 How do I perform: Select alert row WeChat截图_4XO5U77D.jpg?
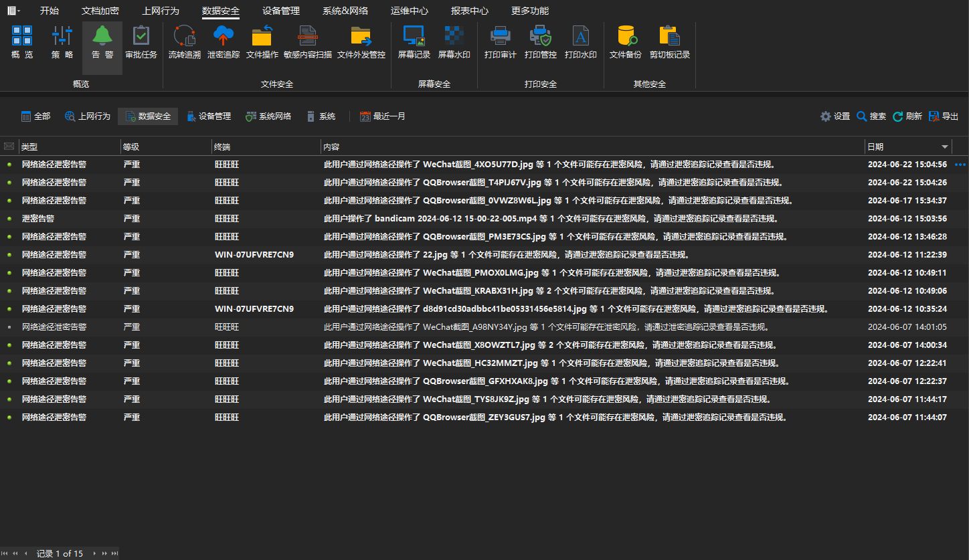click(x=484, y=165)
